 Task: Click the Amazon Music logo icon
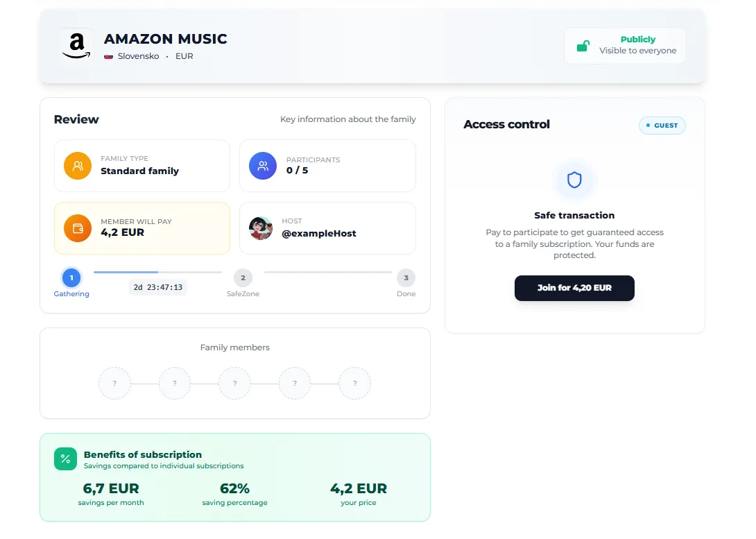point(76,46)
